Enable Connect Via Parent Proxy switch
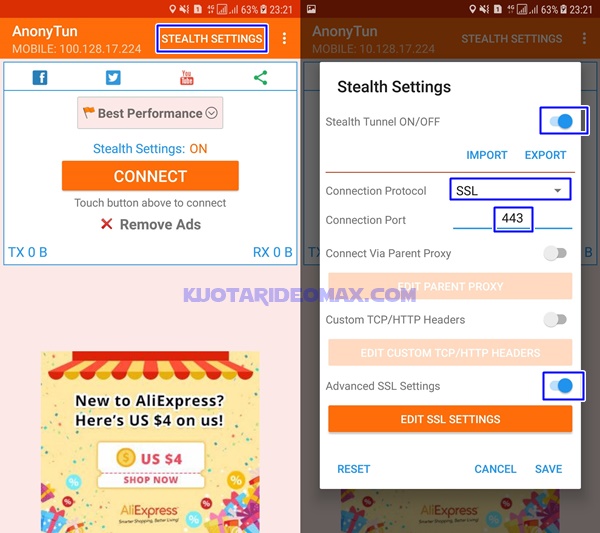Image resolution: width=600 pixels, height=533 pixels. [x=555, y=253]
